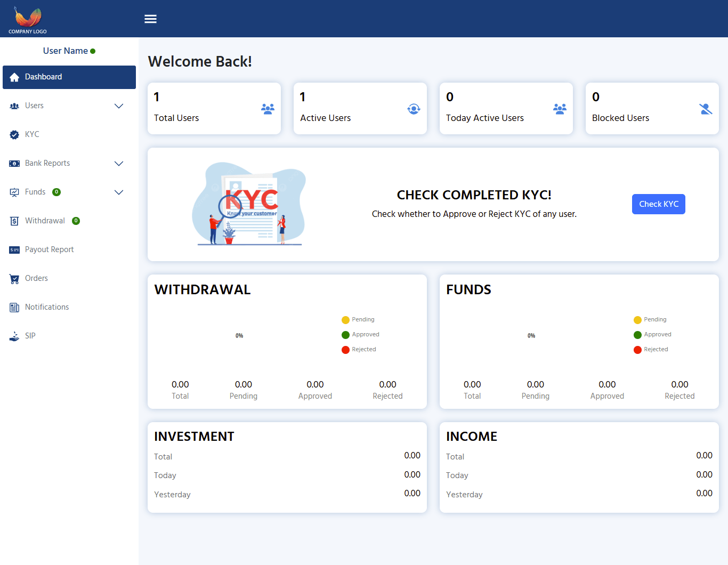Click the Total Users group icon
728x565 pixels.
click(268, 109)
